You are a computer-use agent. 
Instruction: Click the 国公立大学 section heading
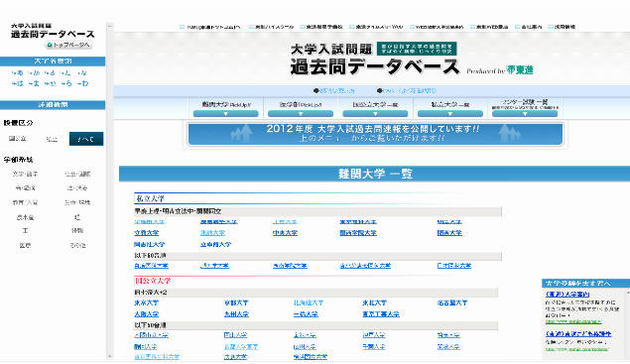[153, 281]
